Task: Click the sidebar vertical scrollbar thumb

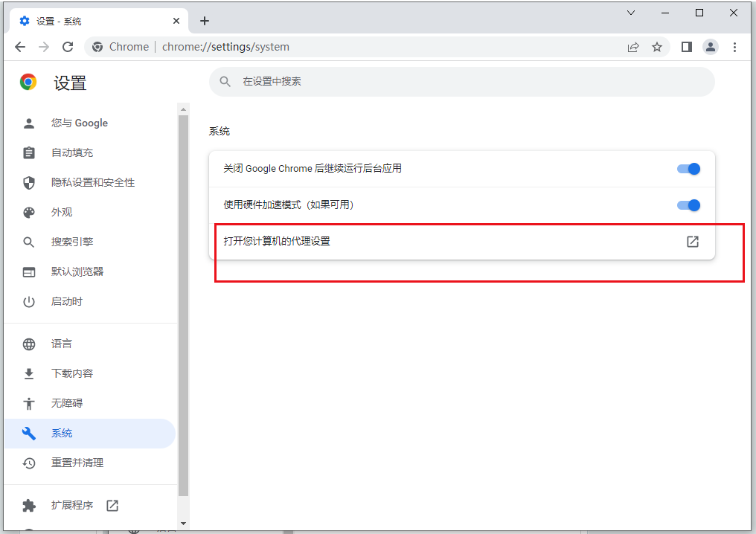Action: [183, 306]
